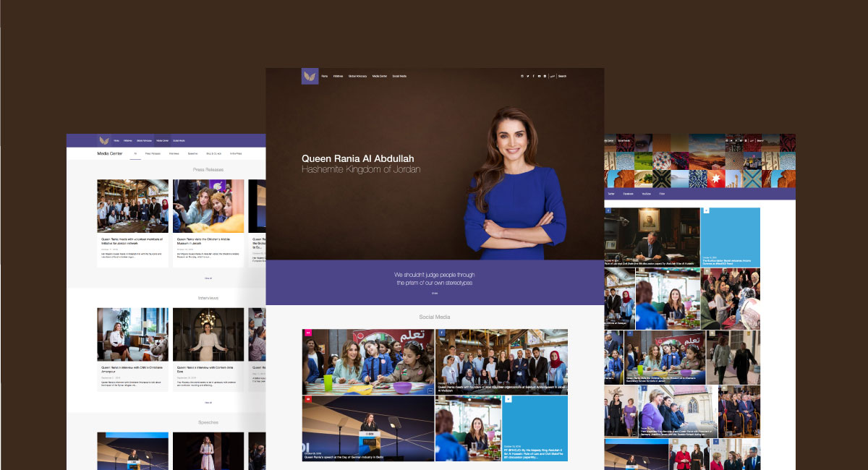
Task: Switch to the Arabic language link in the center header
Action: point(553,76)
